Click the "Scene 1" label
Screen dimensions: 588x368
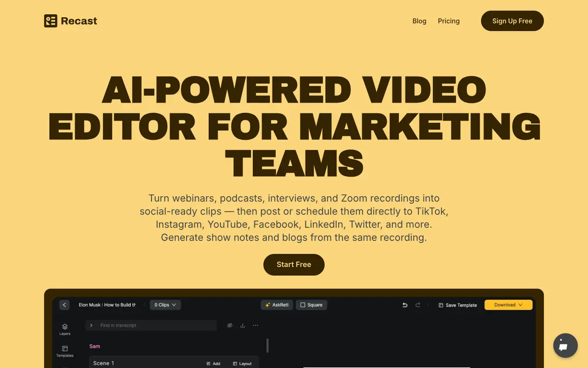point(103,363)
